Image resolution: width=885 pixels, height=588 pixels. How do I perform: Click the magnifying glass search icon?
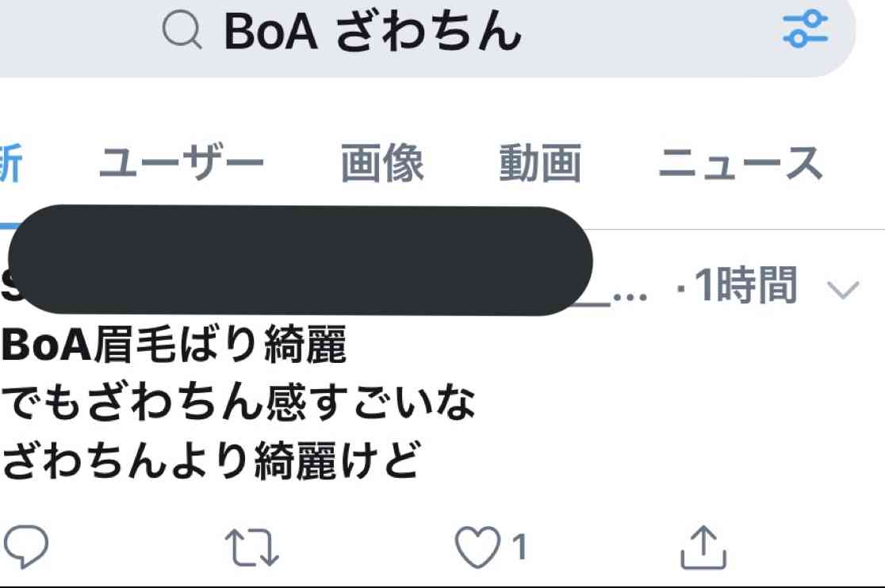pos(182,30)
